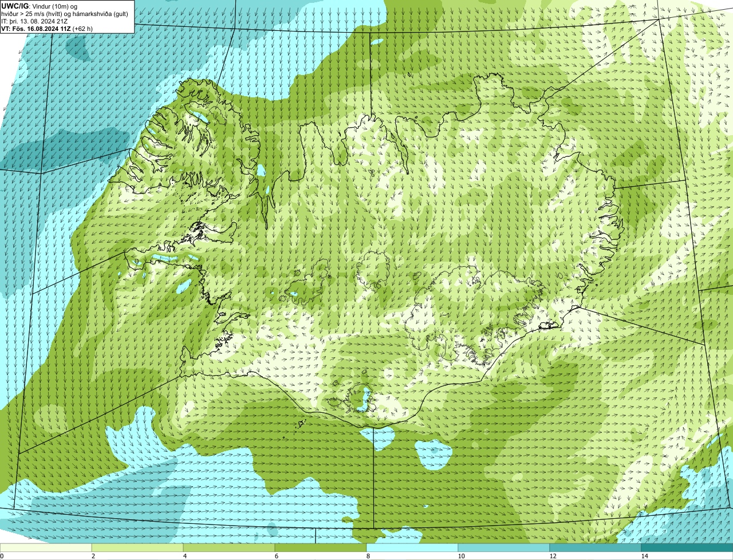Click the '12' label on the color scale

point(553,556)
